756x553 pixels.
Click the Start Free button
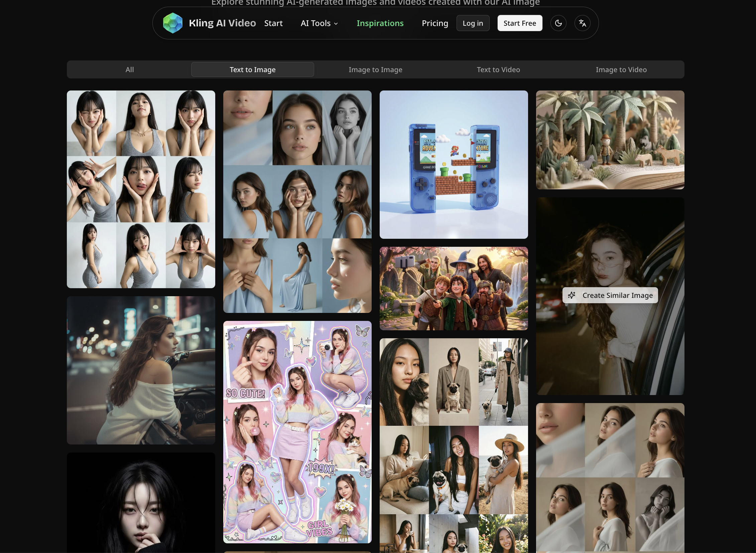519,23
